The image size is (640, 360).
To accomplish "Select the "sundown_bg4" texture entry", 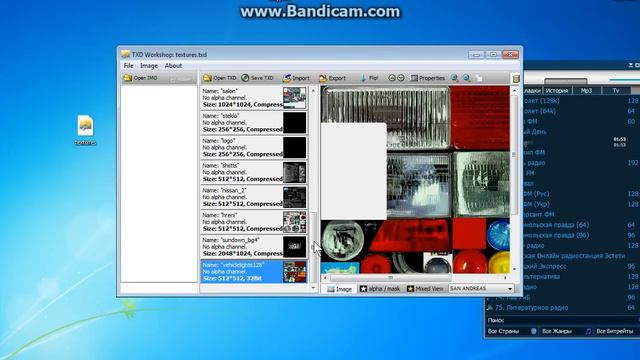I will [x=254, y=247].
